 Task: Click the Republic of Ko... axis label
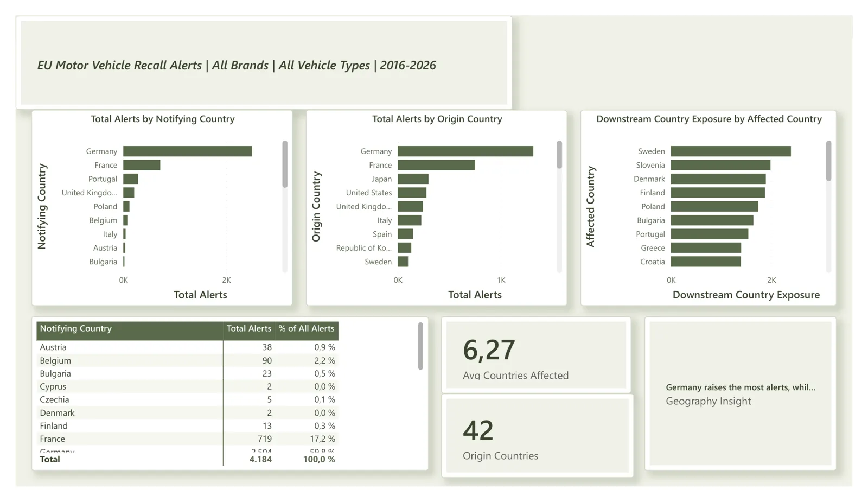click(x=363, y=248)
